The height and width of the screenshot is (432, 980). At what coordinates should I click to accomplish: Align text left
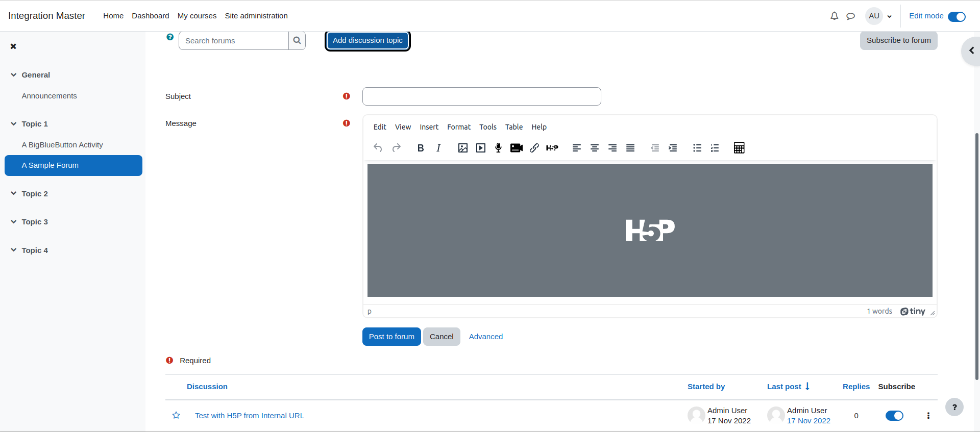click(577, 148)
